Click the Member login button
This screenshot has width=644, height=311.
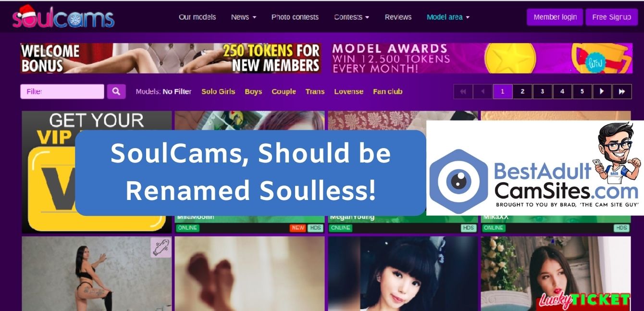tap(555, 17)
